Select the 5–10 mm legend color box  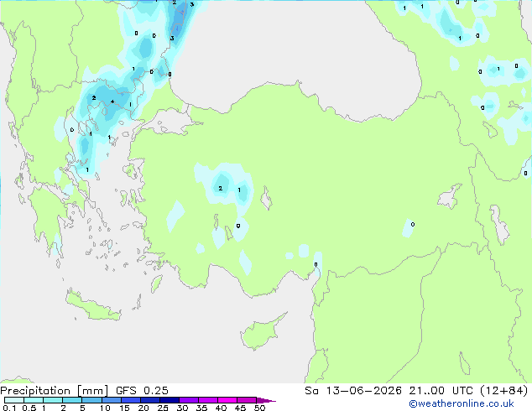point(91,400)
